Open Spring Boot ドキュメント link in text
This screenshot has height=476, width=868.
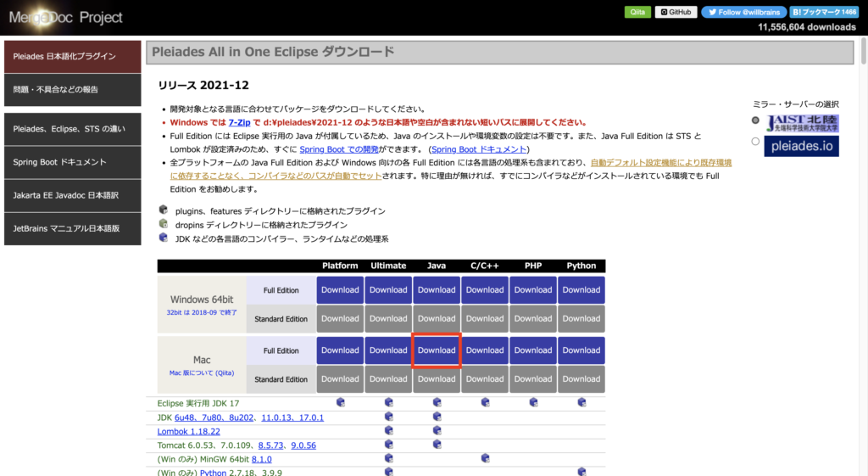coord(479,149)
